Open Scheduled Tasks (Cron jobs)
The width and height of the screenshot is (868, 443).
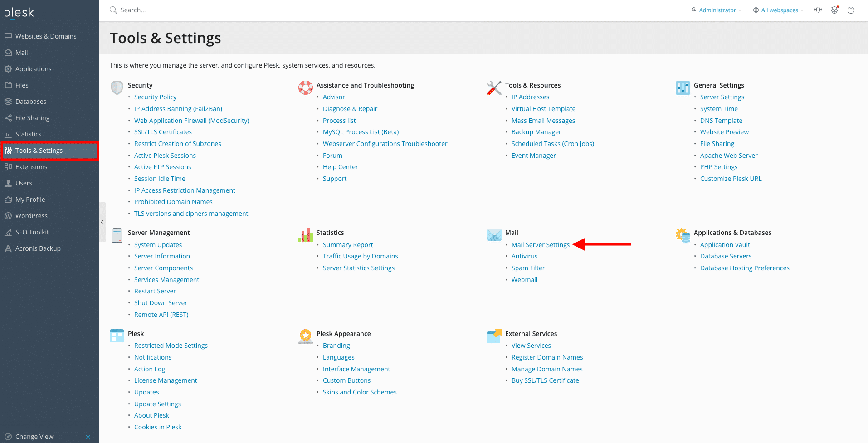[553, 144]
